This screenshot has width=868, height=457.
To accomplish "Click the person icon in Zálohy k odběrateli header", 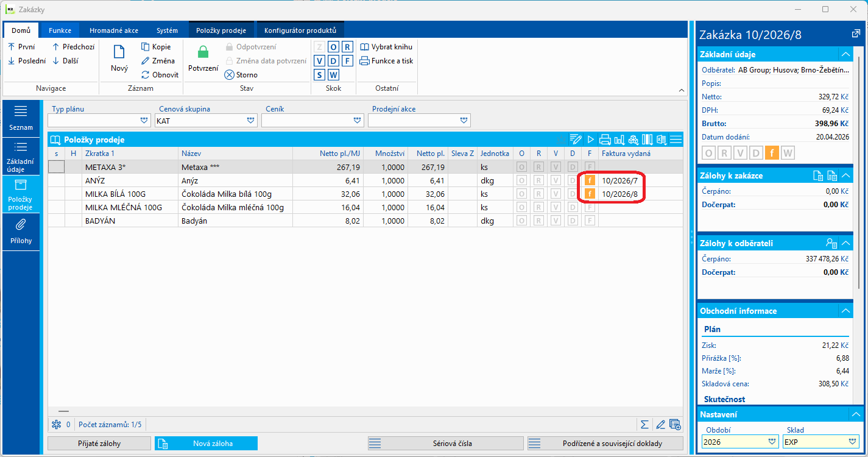I will click(x=831, y=243).
